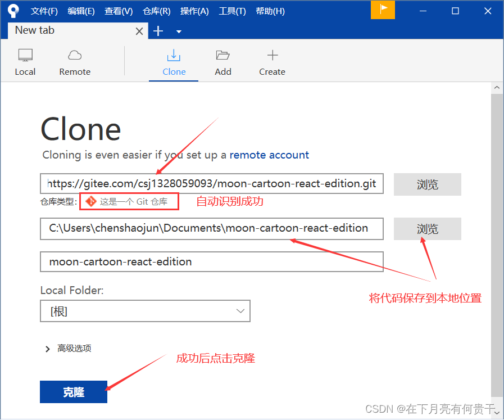The height and width of the screenshot is (420, 504).
Task: Click the 这是一个 Git 仓库 status text
Action: tap(133, 202)
